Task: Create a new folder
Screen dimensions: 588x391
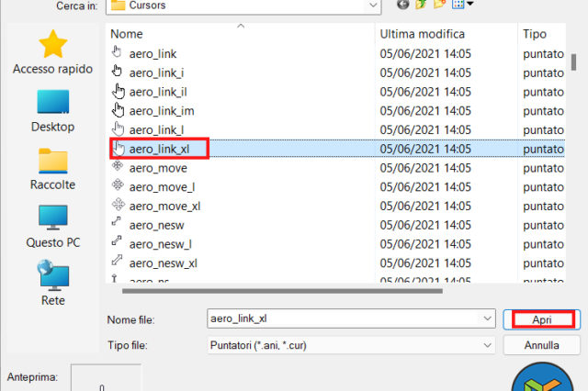Action: [439, 5]
